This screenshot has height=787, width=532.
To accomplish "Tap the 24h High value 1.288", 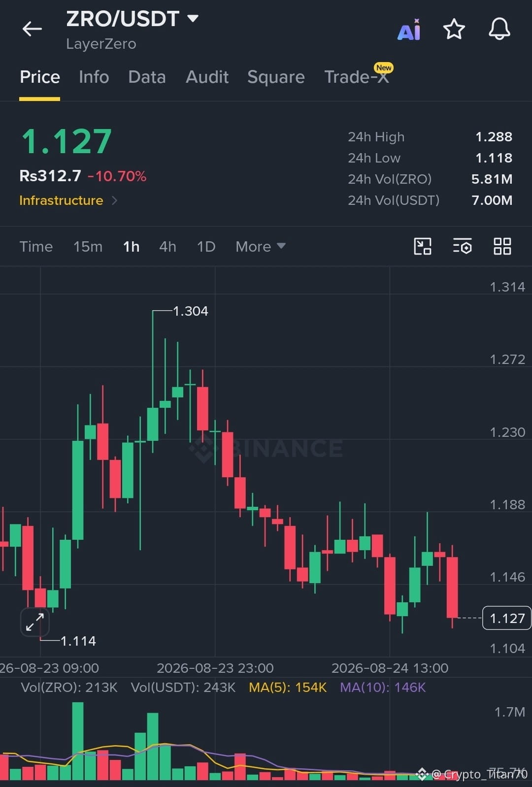I will [x=494, y=137].
